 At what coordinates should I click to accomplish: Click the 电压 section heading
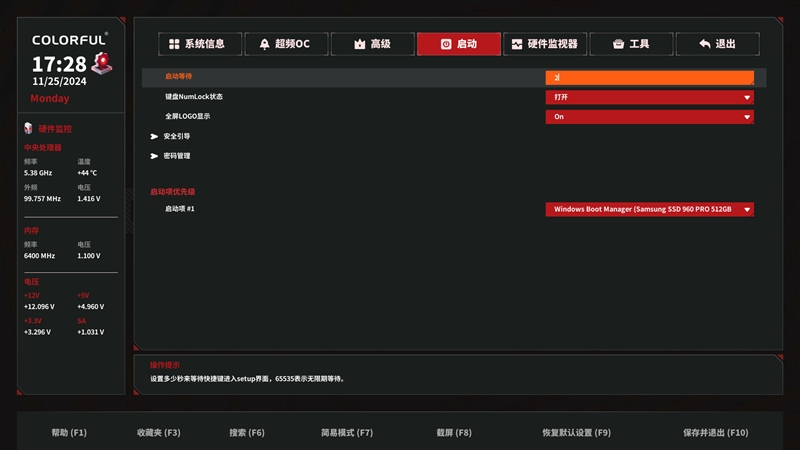tap(31, 282)
